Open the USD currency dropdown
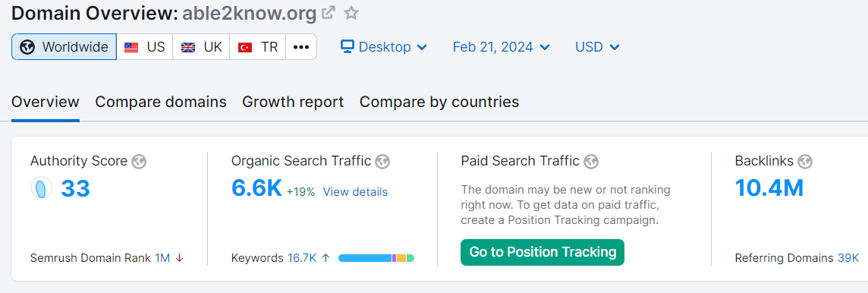The height and width of the screenshot is (293, 868). 597,47
